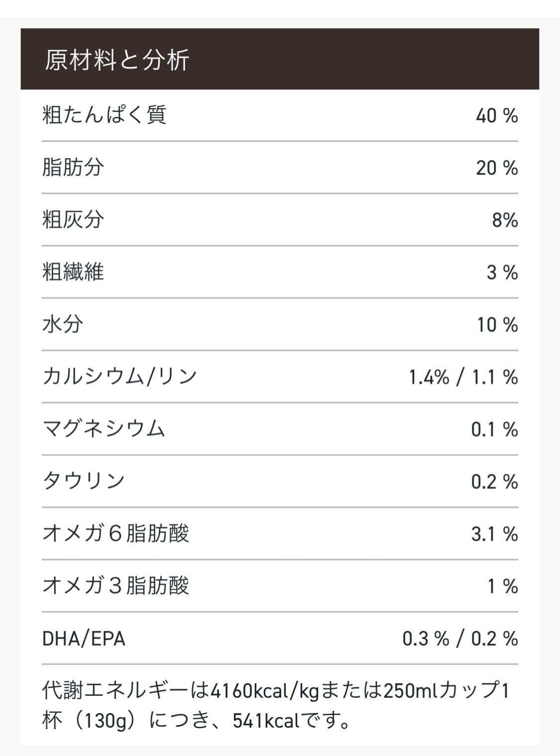Select the オメガ3脂肪酸 row label

(115, 586)
